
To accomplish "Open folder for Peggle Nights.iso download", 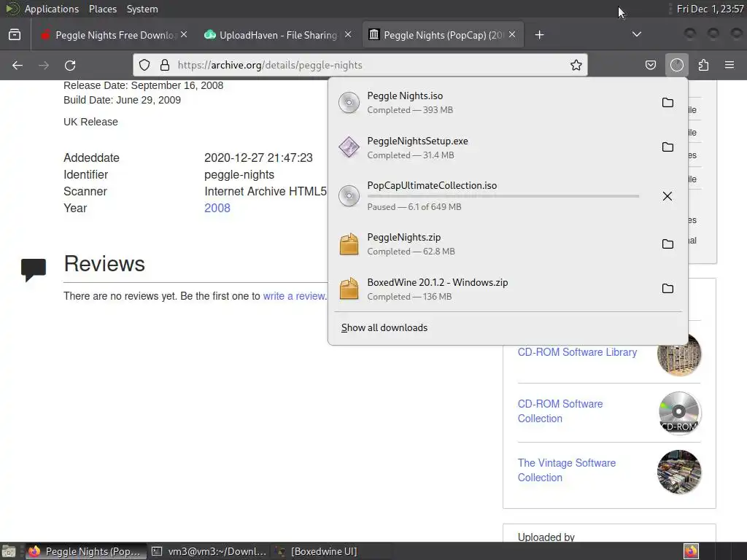I will point(667,102).
